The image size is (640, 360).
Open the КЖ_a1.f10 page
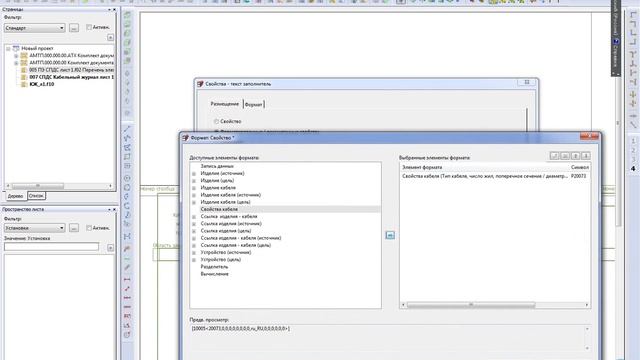[x=42, y=84]
